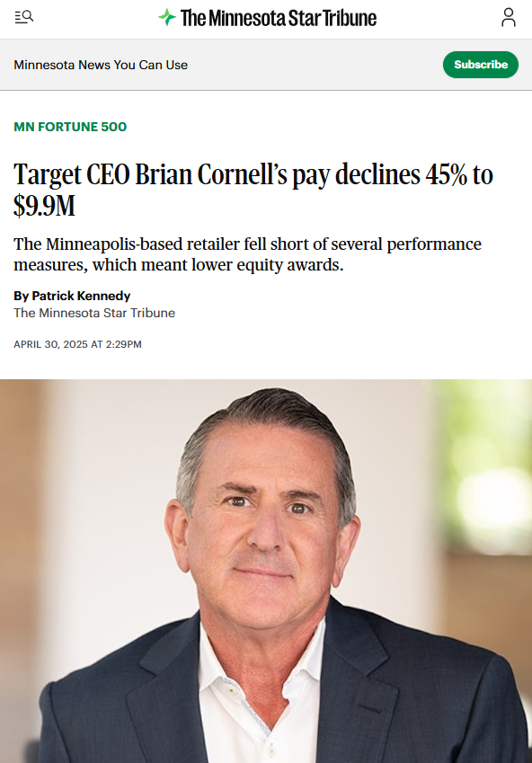This screenshot has width=532, height=763.
Task: Click the green Subscribe button
Action: tap(481, 64)
